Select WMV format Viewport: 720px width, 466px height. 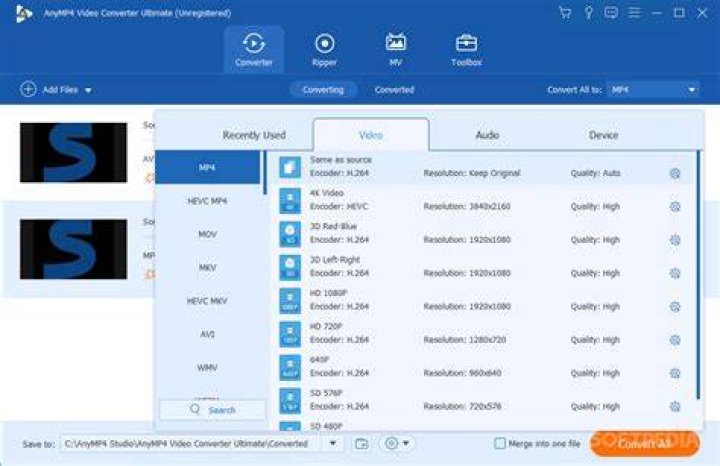tap(207, 368)
